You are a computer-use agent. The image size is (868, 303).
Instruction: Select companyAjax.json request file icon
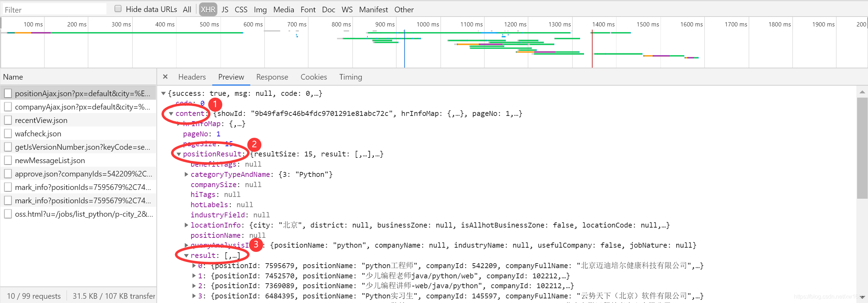pyautogui.click(x=8, y=107)
